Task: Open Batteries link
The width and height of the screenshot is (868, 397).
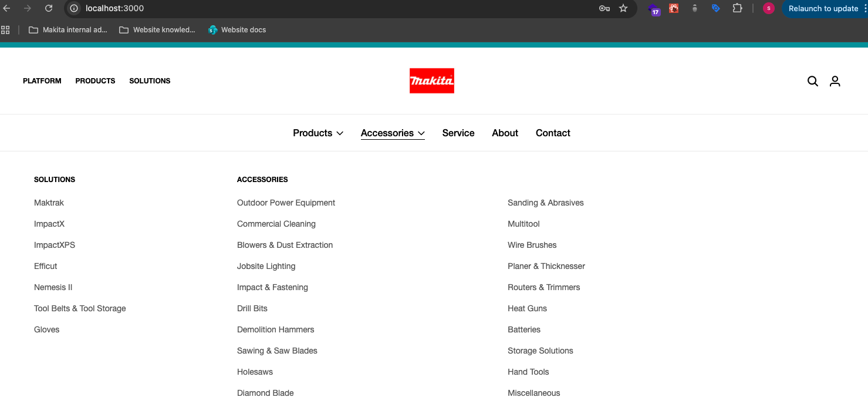Action: (524, 329)
